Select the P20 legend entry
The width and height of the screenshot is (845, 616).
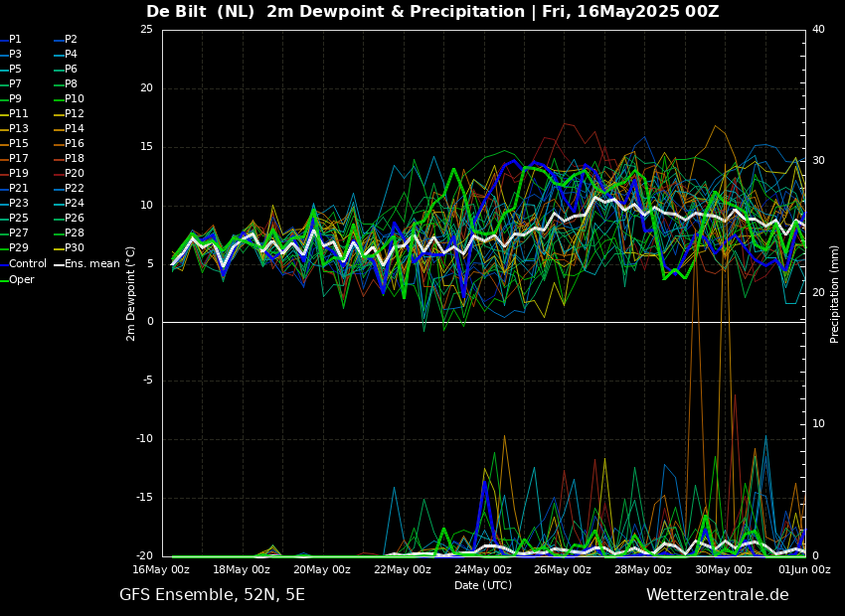pos(69,174)
